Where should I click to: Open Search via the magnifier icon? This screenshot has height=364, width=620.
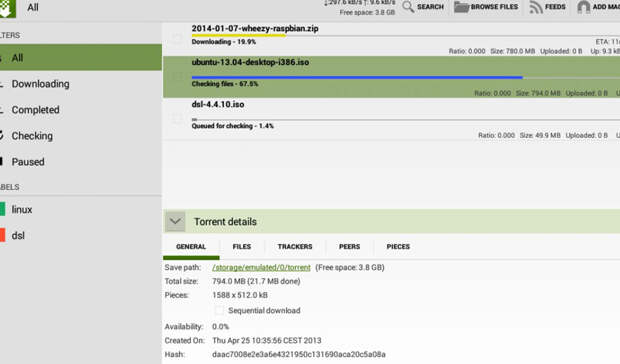coord(408,7)
